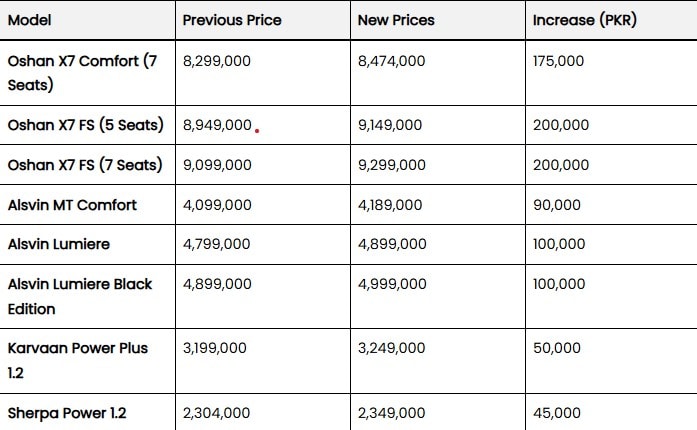
Task: Click the Previous Price column header
Action: 232,20
